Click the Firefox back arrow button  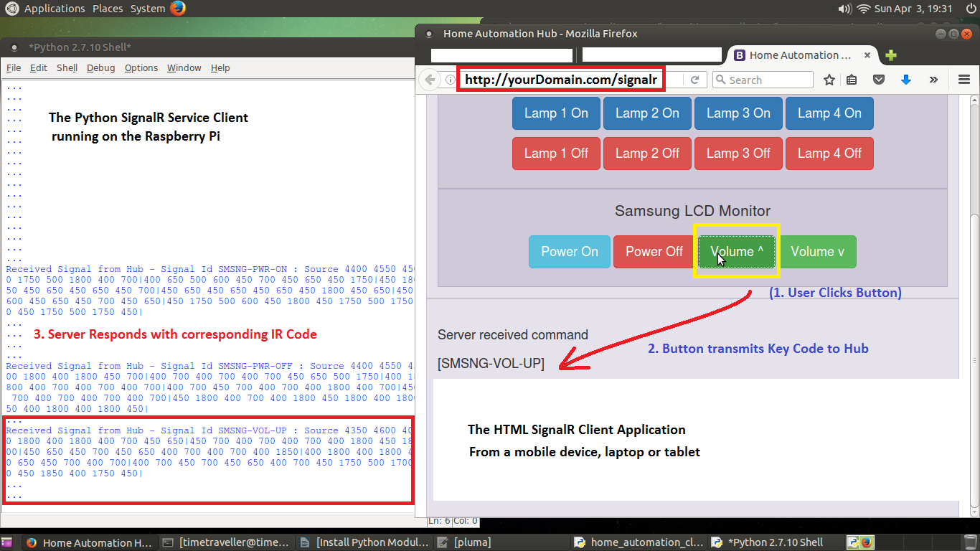click(429, 80)
